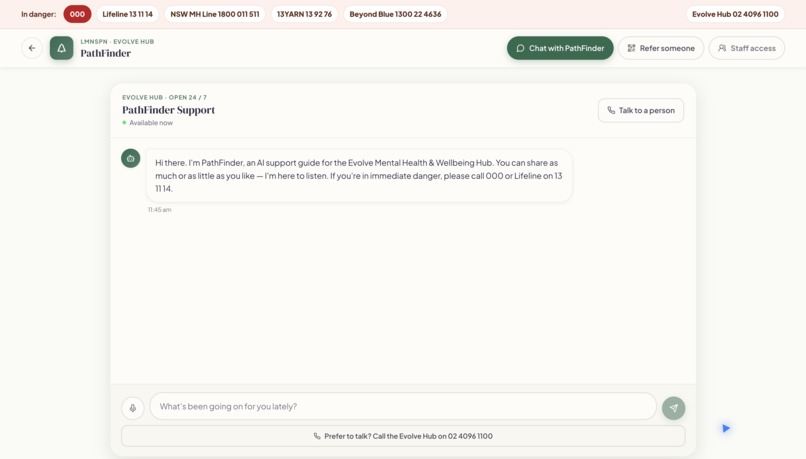Click Prefer to talk call Evolve Hub bar
Image resolution: width=806 pixels, height=459 pixels.
click(x=403, y=436)
